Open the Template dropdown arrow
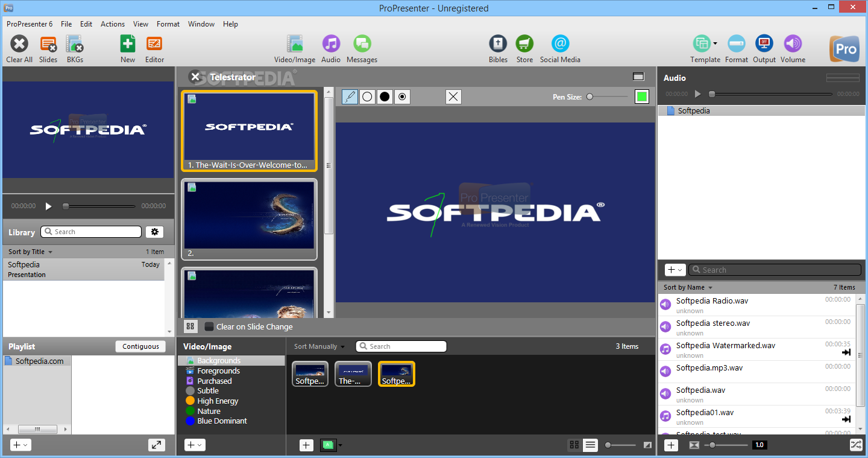The height and width of the screenshot is (458, 868). pos(715,43)
